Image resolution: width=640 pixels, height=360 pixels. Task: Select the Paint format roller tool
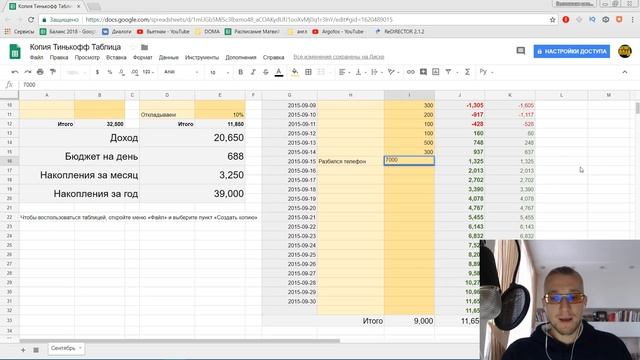(x=53, y=72)
